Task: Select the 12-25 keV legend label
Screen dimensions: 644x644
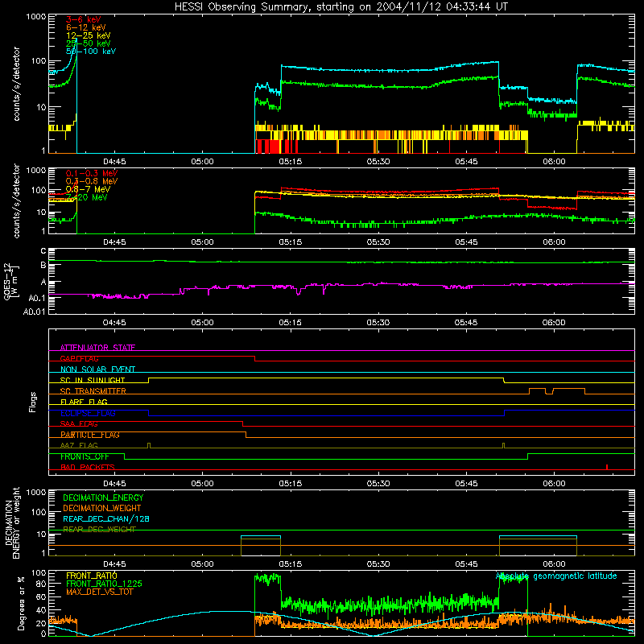Action: click(89, 35)
